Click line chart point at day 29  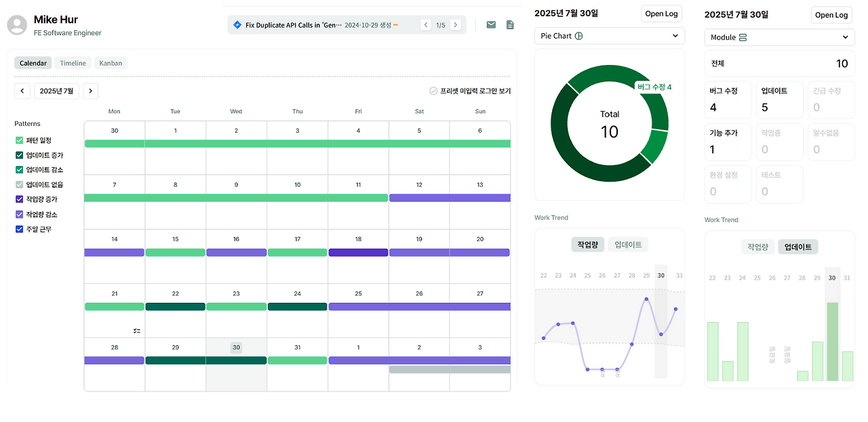(x=646, y=299)
